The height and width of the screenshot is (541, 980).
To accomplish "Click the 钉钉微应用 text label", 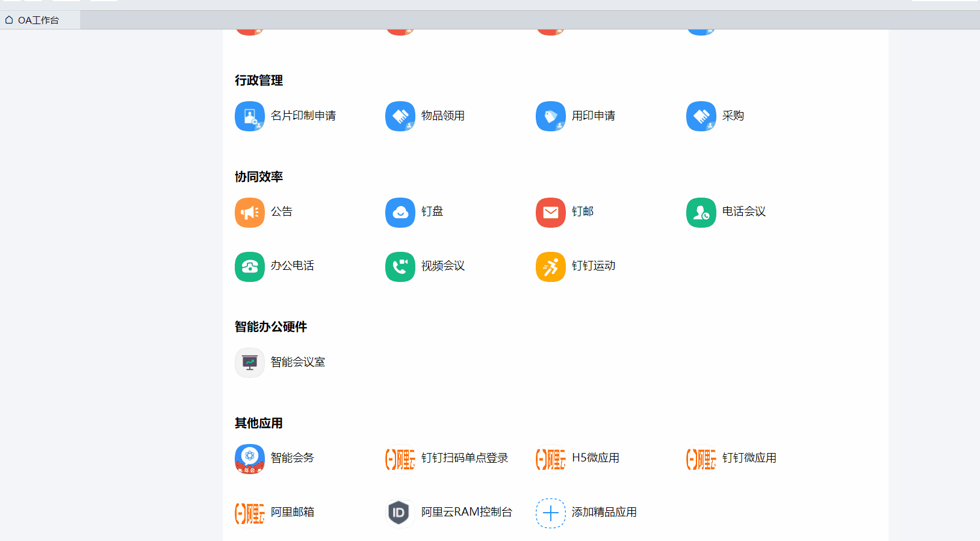I will pyautogui.click(x=749, y=458).
